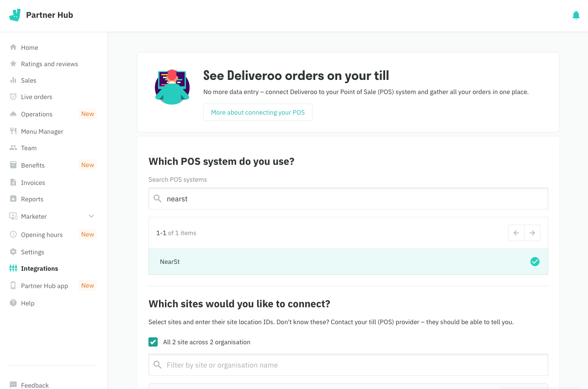588x389 pixels.
Task: Click the Live orders clock icon
Action: (13, 97)
